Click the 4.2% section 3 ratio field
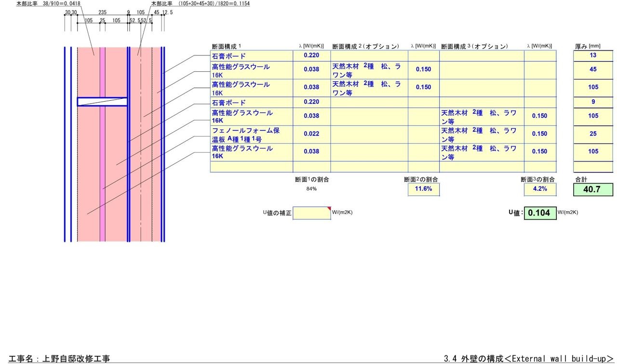The height and width of the screenshot is (364, 617). [x=540, y=189]
